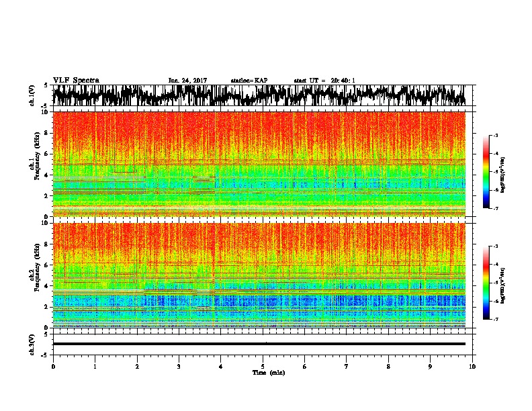The width and height of the screenshot is (532, 411).
Task: Click the "-7" label on ch.1 color bar
Action: coord(496,208)
